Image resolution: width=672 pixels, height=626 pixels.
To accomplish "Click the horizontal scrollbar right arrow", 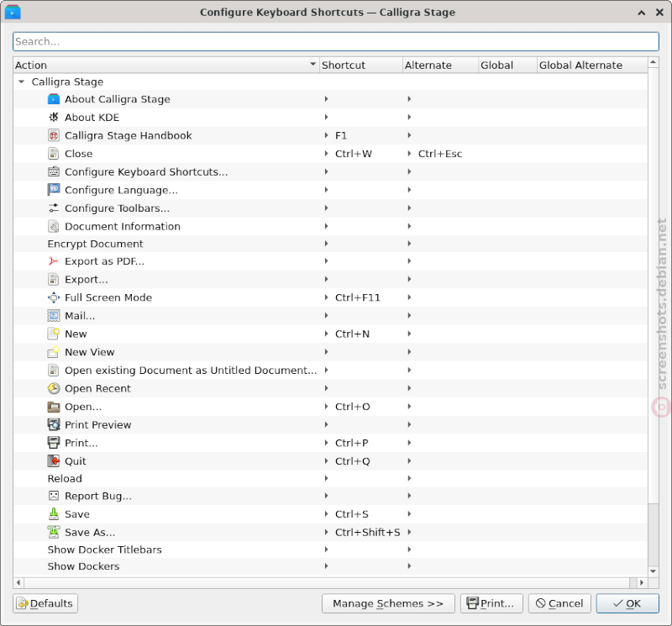I will click(x=642, y=582).
